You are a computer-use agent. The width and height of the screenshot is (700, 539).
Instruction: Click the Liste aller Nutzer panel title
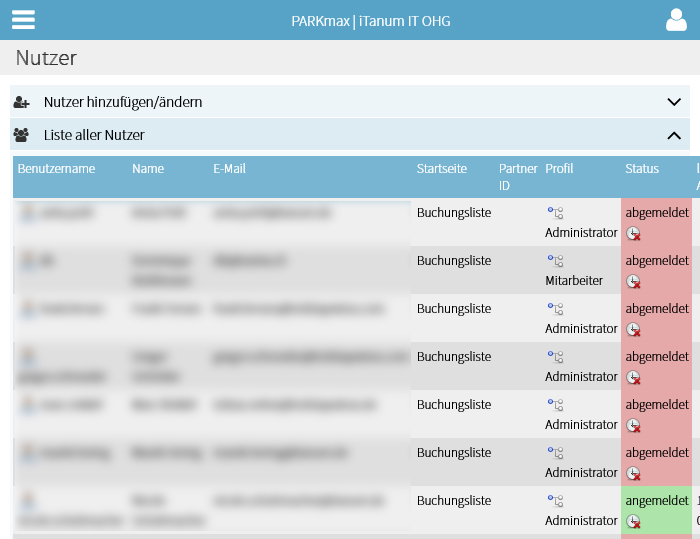point(94,135)
